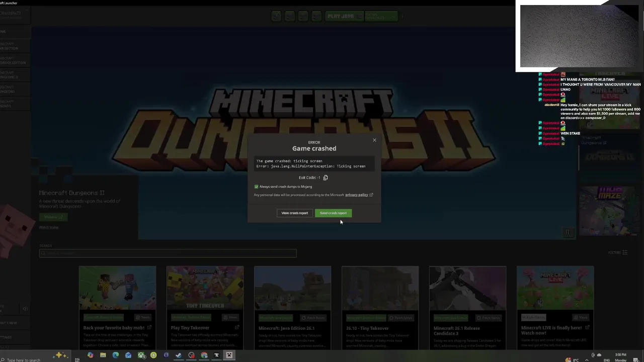This screenshot has height=362, width=644.
Task: Click external-link icon beside privacy policy
Action: 371,195
